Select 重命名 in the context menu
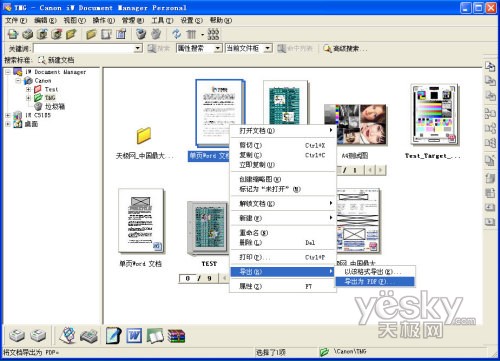This screenshot has height=361, width=500. pos(283,233)
